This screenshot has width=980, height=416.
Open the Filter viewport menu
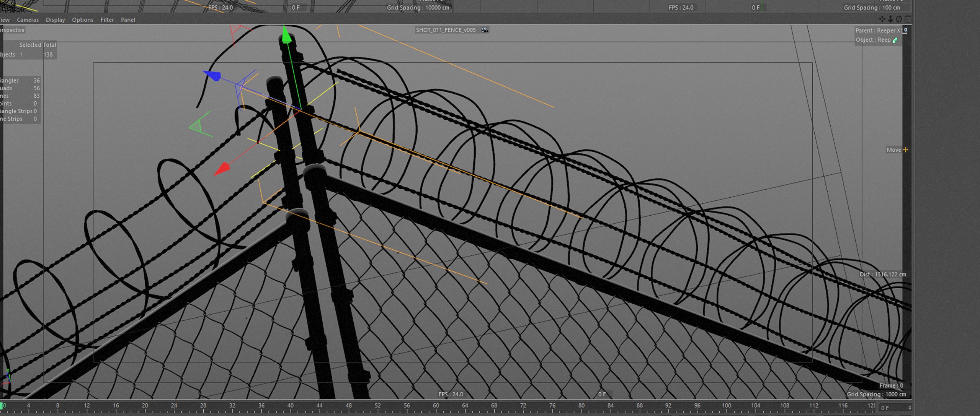coord(107,20)
